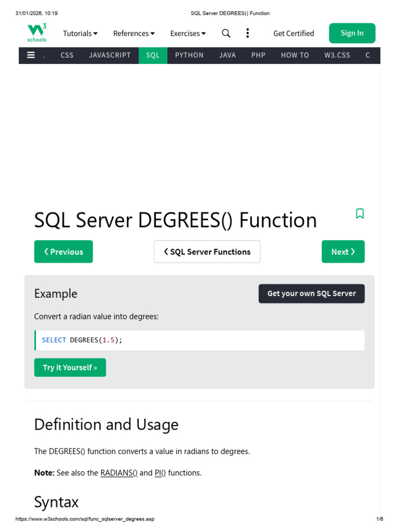Open the hamburger menu in topic bar
This screenshot has width=399, height=532.
tap(31, 55)
